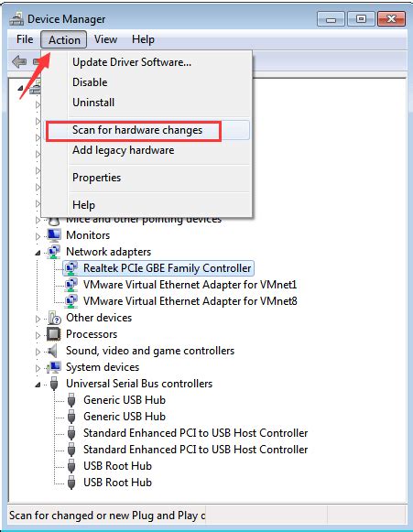Open the View menu
This screenshot has width=413, height=532.
point(105,39)
